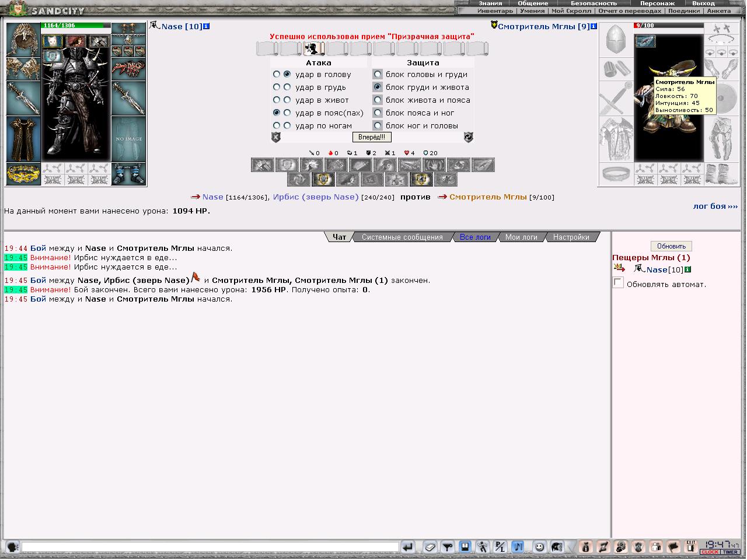Click the hand print skill icon
The width and height of the screenshot is (747, 560).
[x=434, y=165]
